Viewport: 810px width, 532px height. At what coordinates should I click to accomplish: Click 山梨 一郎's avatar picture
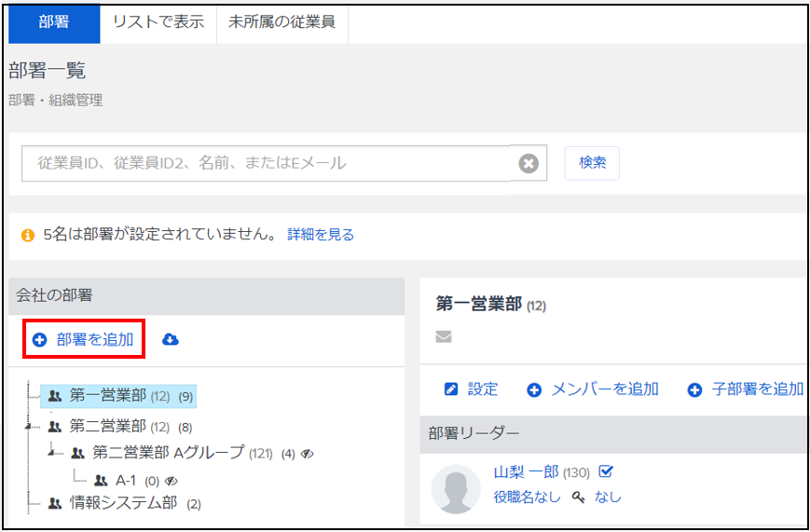tap(456, 488)
